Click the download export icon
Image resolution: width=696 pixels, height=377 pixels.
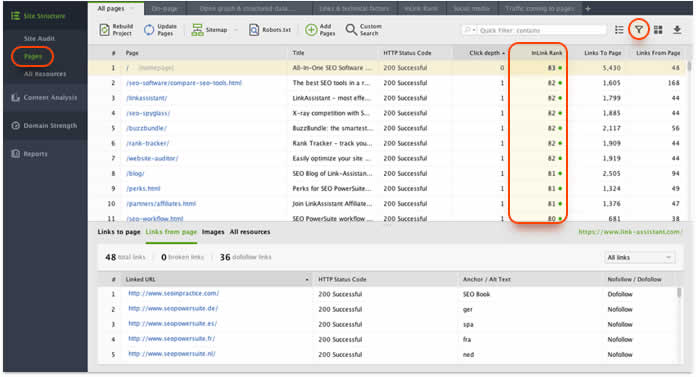point(677,30)
